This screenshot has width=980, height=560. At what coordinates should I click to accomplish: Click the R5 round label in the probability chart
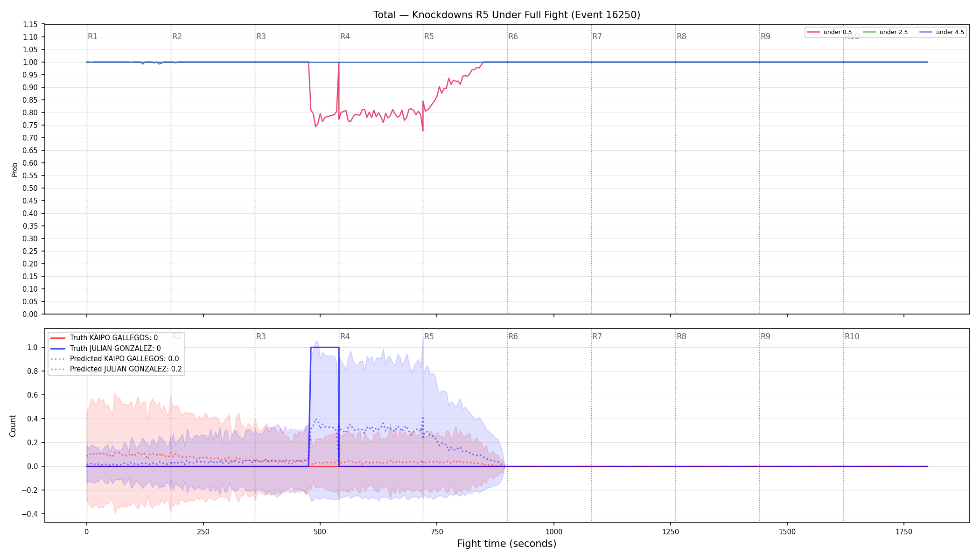(x=429, y=36)
